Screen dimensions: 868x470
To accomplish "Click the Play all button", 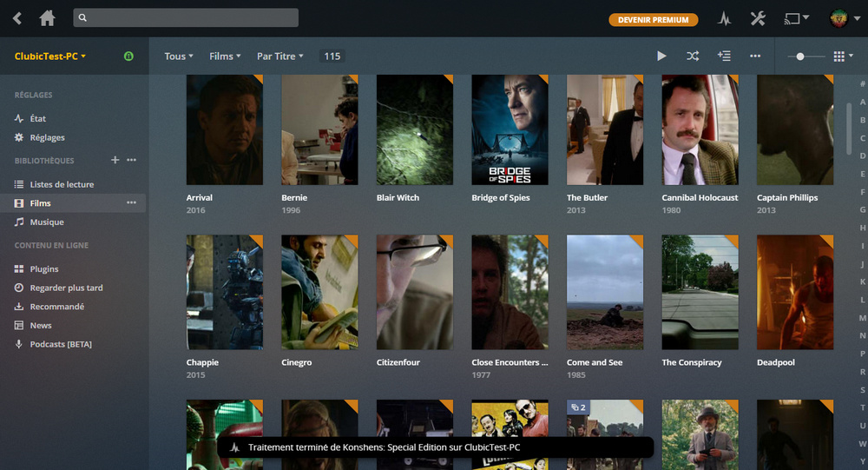I will coord(661,56).
